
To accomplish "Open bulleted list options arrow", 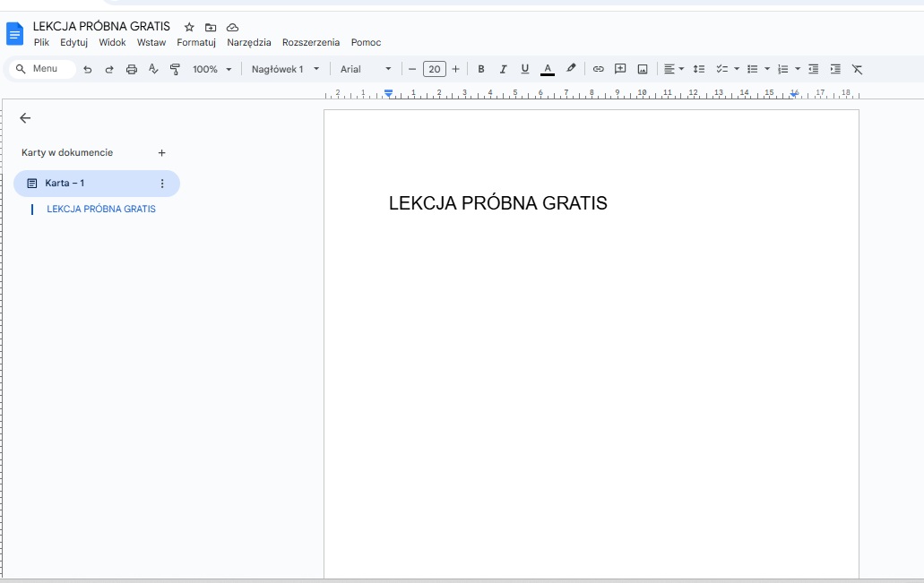I will pos(767,69).
